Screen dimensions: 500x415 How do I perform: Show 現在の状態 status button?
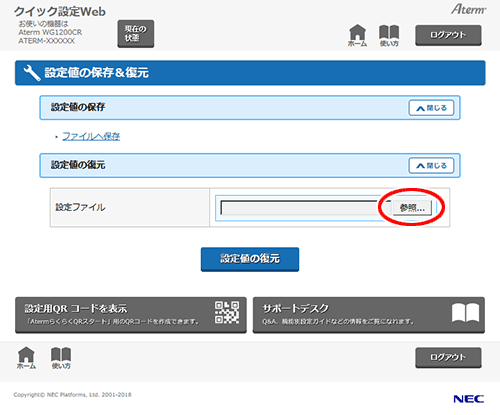136,33
